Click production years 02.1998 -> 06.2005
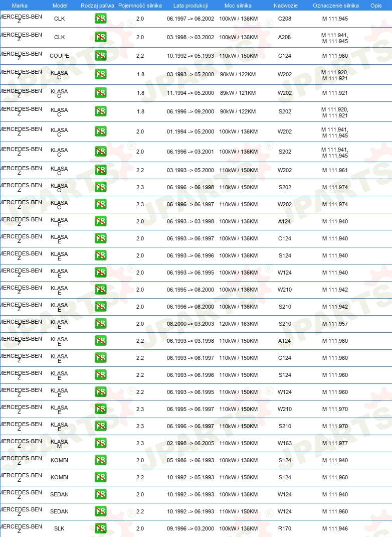Screen dimensions: 392x537 click(190, 443)
